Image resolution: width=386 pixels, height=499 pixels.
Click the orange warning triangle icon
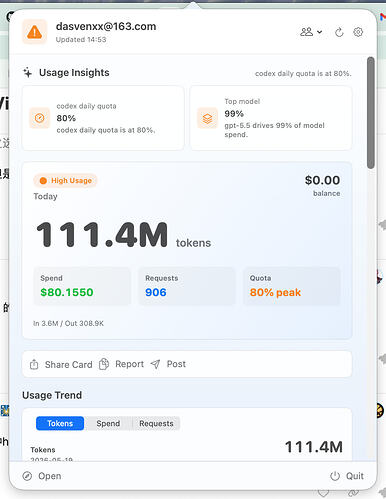pos(35,32)
